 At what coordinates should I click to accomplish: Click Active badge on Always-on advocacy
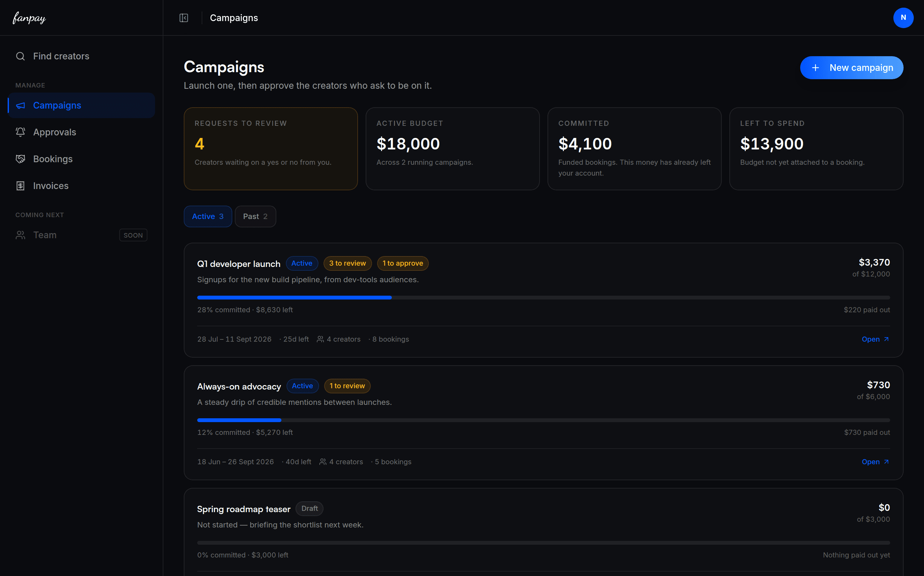302,386
